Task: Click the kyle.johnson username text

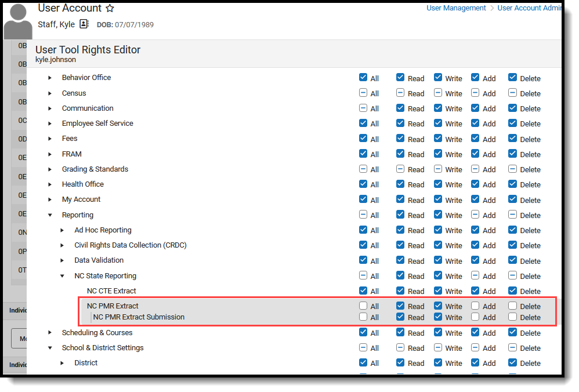Action: (56, 60)
